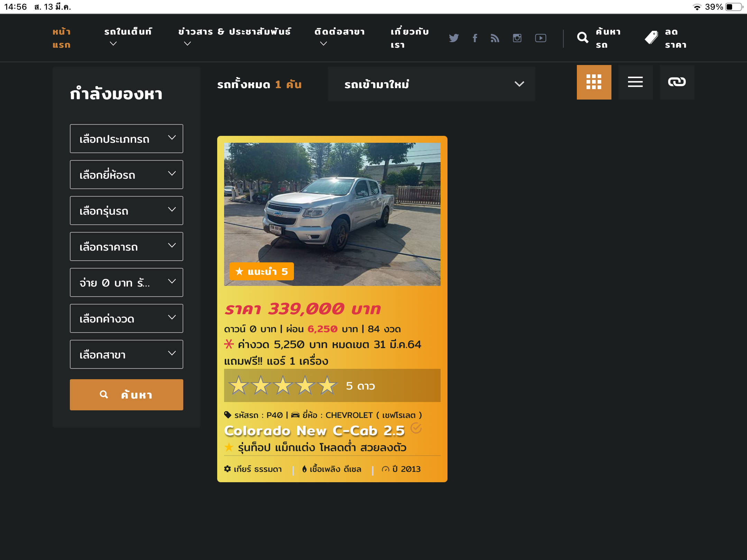Open the รถเข้ามาใหม่ sort dropdown
Viewport: 747px width, 560px height.
pyautogui.click(x=431, y=84)
